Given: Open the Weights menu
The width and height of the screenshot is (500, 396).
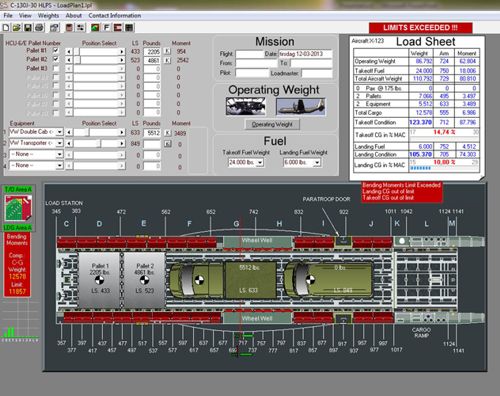Looking at the screenshot, I should point(48,16).
